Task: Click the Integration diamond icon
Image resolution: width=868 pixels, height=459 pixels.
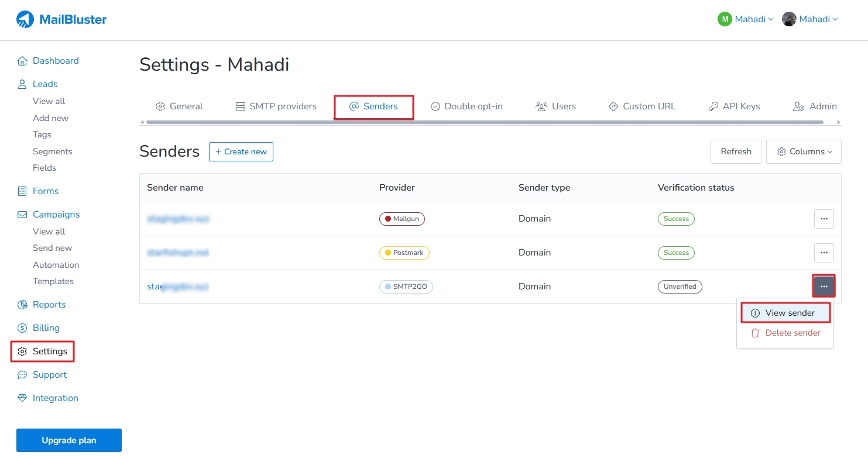Action: coord(22,398)
